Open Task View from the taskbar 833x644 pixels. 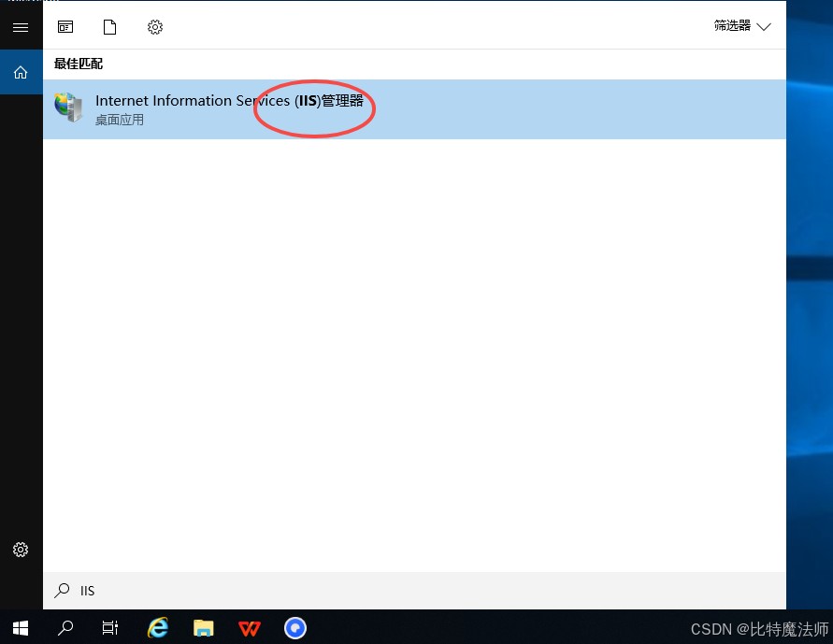[110, 628]
